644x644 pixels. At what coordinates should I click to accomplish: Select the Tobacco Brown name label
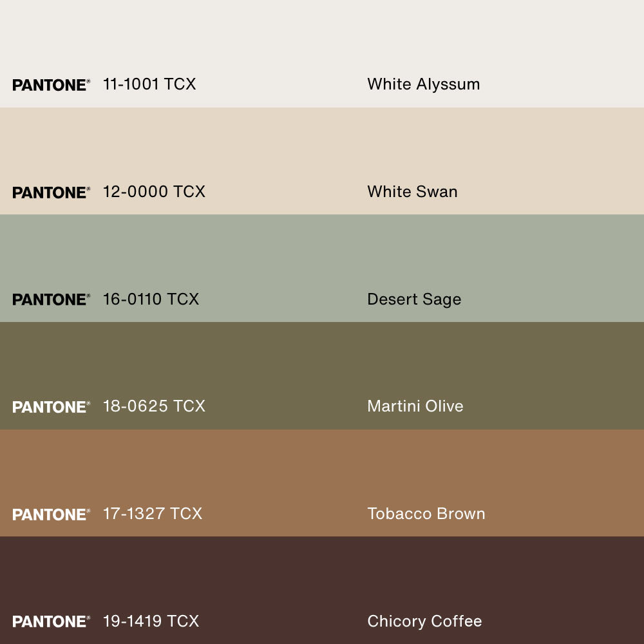click(x=426, y=514)
